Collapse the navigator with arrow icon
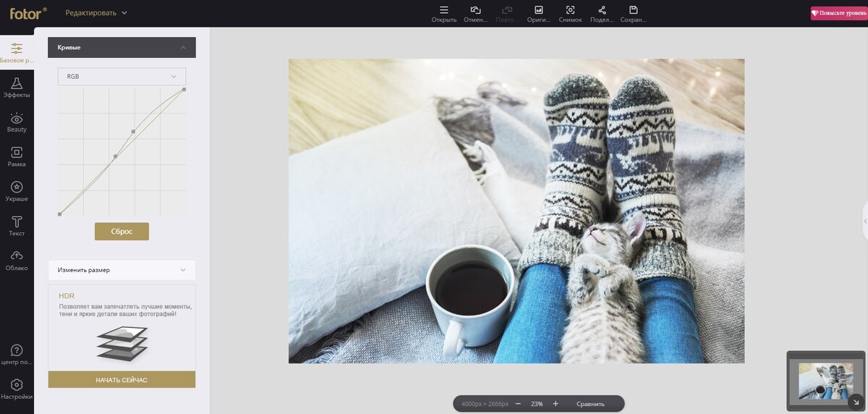The height and width of the screenshot is (414, 868). [x=856, y=402]
